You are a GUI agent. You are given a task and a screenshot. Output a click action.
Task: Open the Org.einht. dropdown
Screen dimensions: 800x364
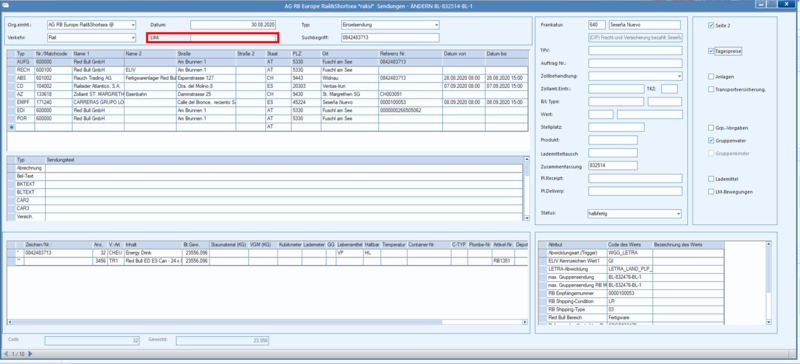point(133,25)
